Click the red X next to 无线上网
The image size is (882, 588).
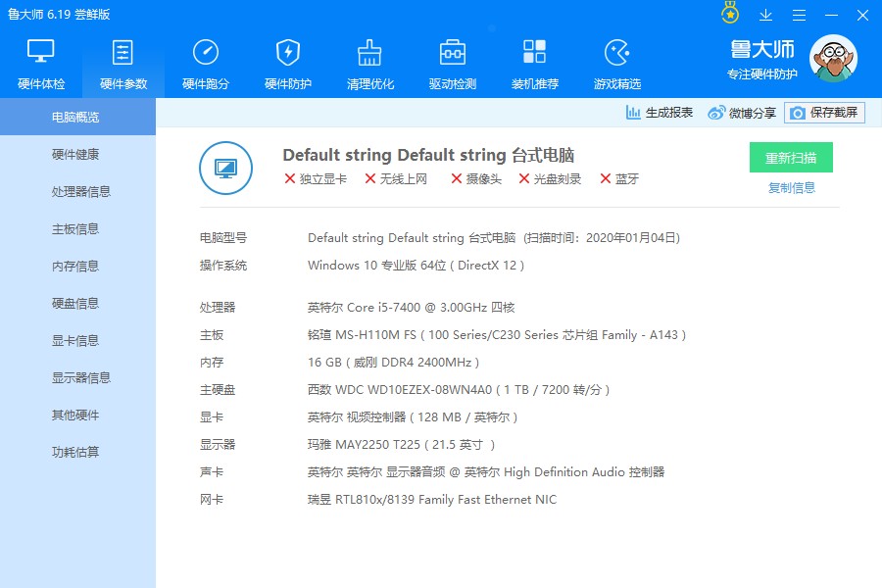pos(370,178)
